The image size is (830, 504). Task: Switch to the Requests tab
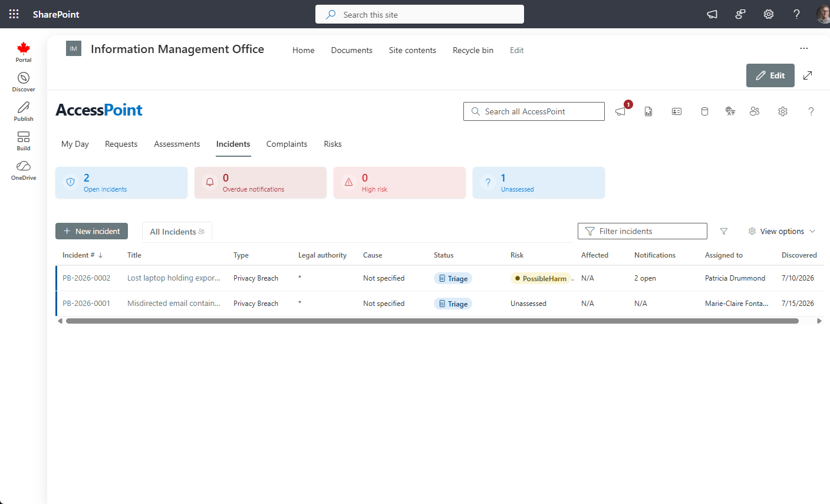click(121, 144)
